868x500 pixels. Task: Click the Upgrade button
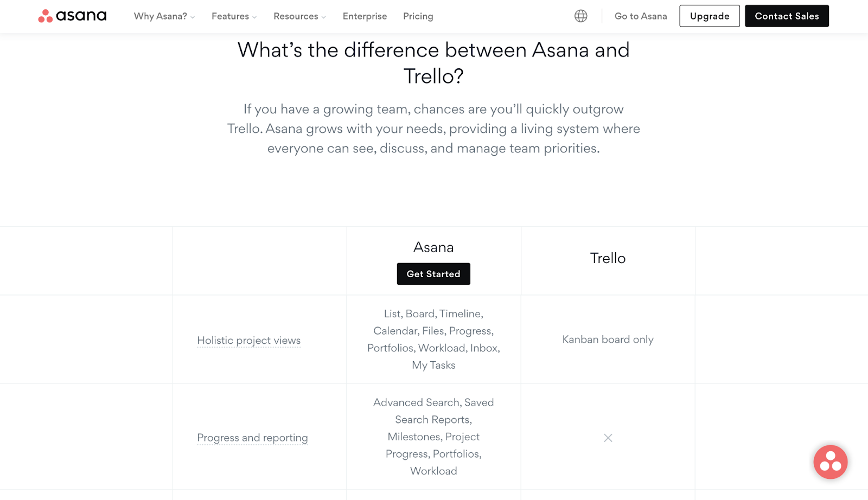(x=710, y=16)
